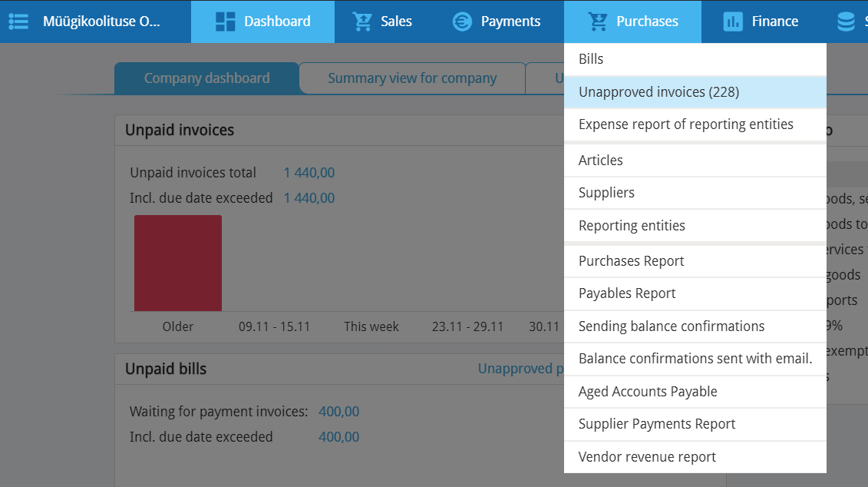The width and height of the screenshot is (868, 487).
Task: Open Aged Accounts Payable report
Action: tap(695, 392)
